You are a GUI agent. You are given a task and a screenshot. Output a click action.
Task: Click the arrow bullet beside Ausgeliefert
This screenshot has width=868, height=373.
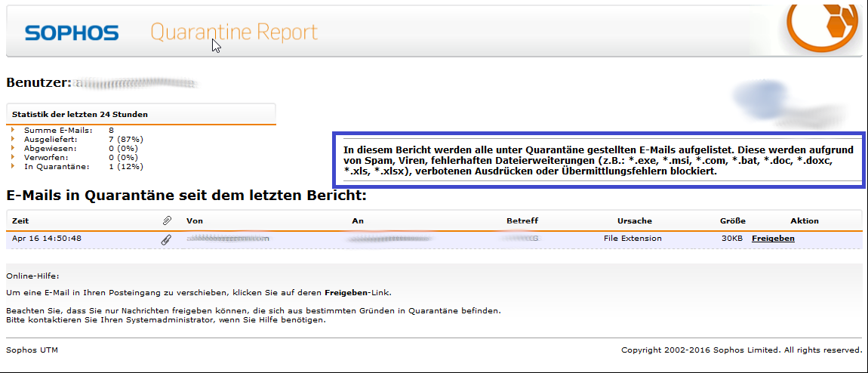[x=13, y=140]
